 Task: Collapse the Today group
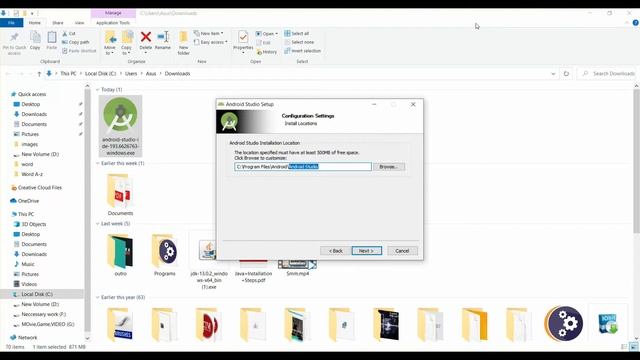(98, 89)
